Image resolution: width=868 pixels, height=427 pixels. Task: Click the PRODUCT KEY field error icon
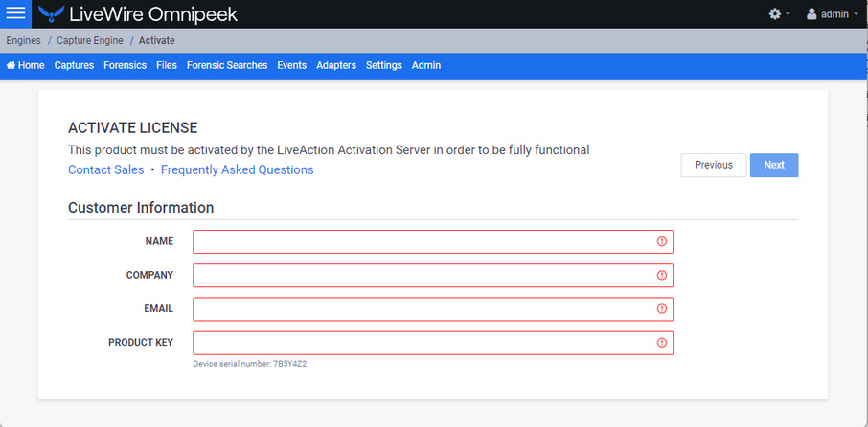click(x=661, y=343)
